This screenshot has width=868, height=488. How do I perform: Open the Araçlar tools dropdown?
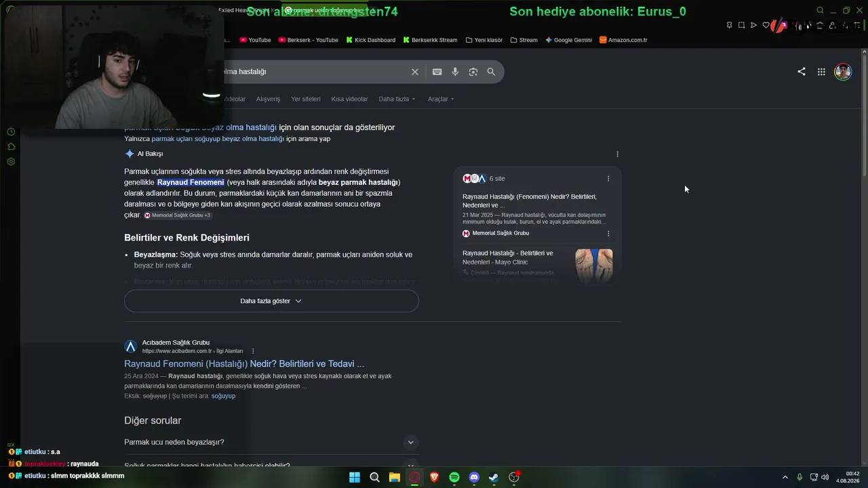[x=441, y=99]
